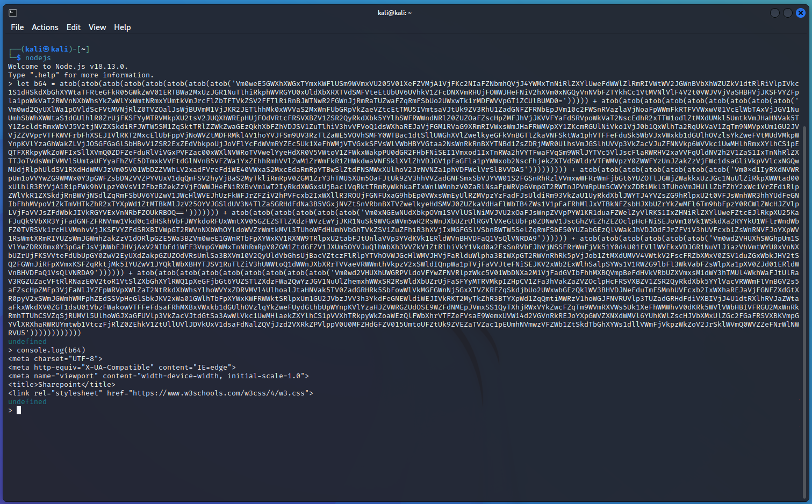This screenshot has width=812, height=504.
Task: Click the terminal's vertical scrollbar
Action: point(804,215)
